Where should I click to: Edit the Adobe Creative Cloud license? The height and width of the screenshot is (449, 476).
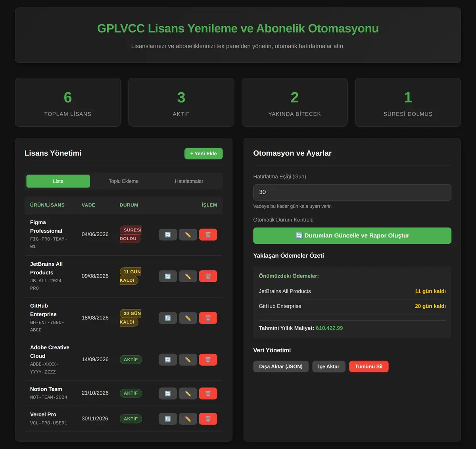(x=188, y=360)
